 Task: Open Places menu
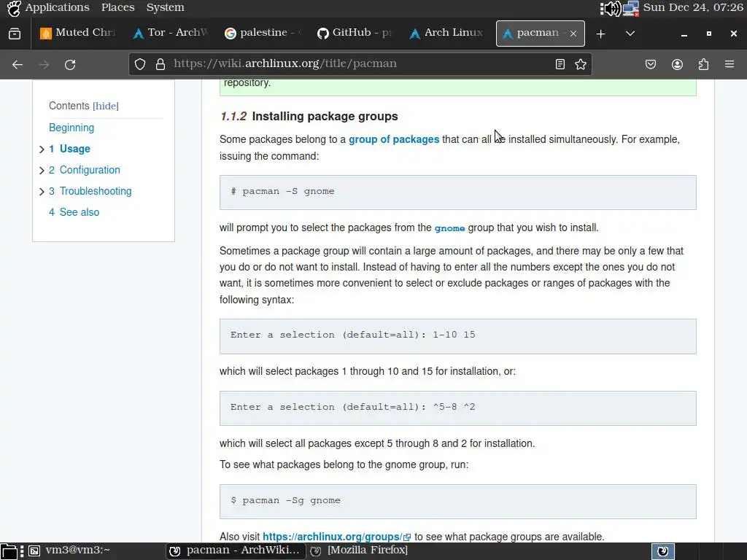click(x=117, y=7)
